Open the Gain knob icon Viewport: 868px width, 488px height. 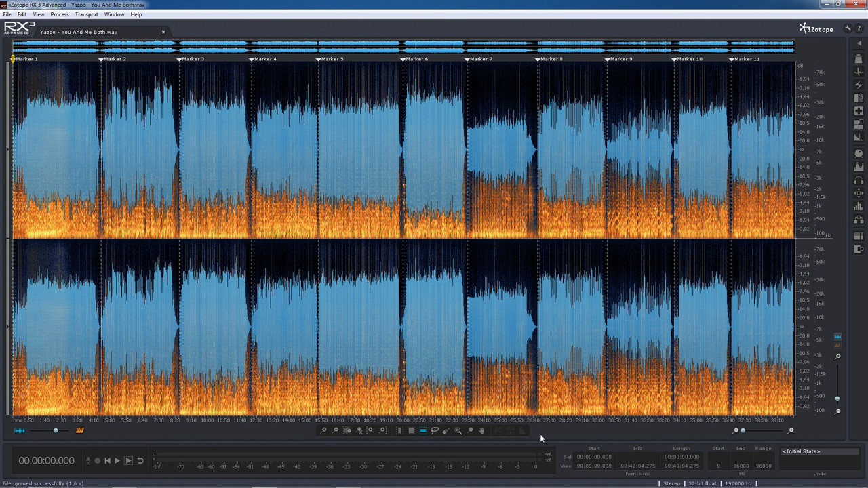859,153
